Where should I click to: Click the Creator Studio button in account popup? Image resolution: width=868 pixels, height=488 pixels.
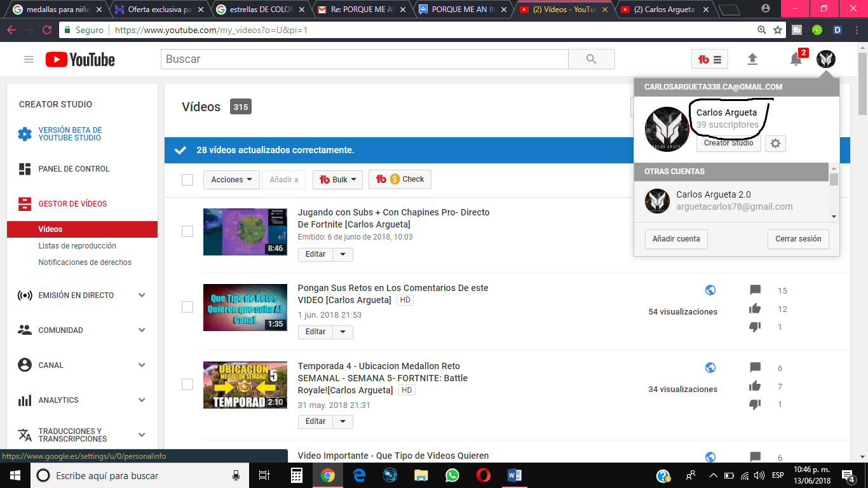729,143
